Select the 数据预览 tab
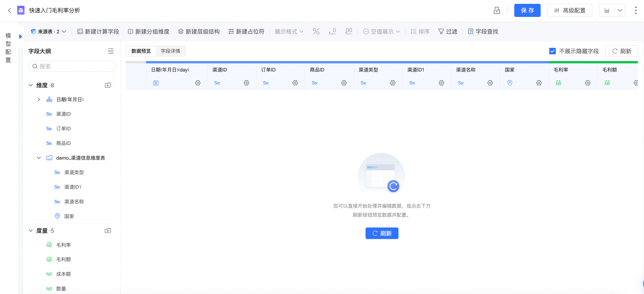Screen dimensions: 644x294 141,51
